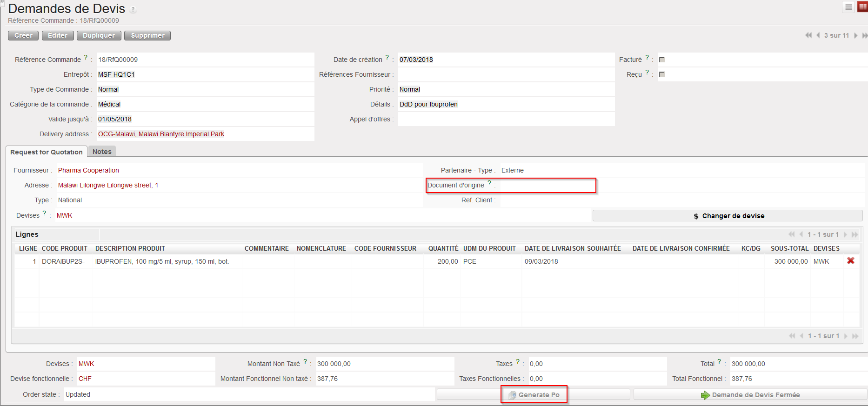Click help mark next to Référence Commande
Screen dimensions: 868x406
click(86, 57)
